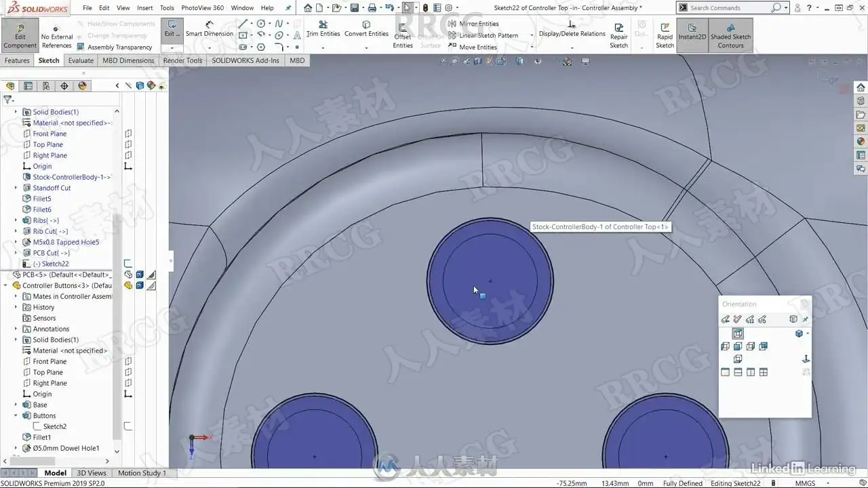This screenshot has width=868, height=488.
Task: Click the Exit Sketch button
Action: tap(172, 30)
